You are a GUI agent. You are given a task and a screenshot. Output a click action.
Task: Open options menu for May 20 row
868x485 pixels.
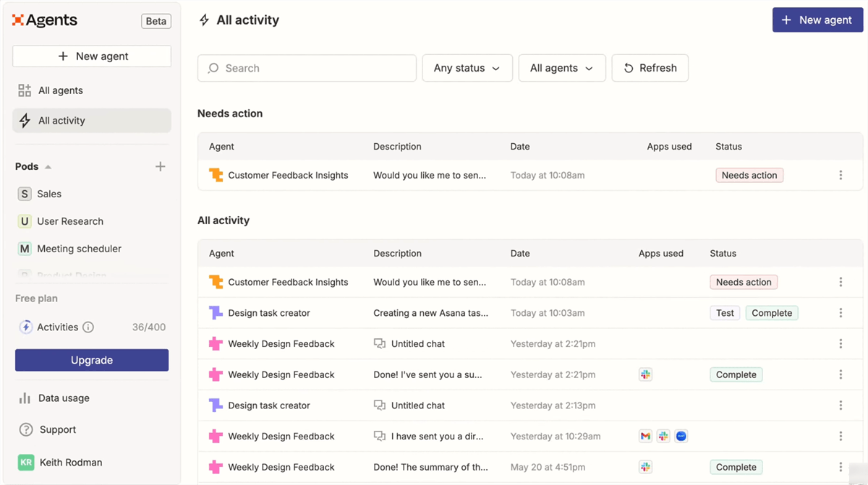[841, 467]
